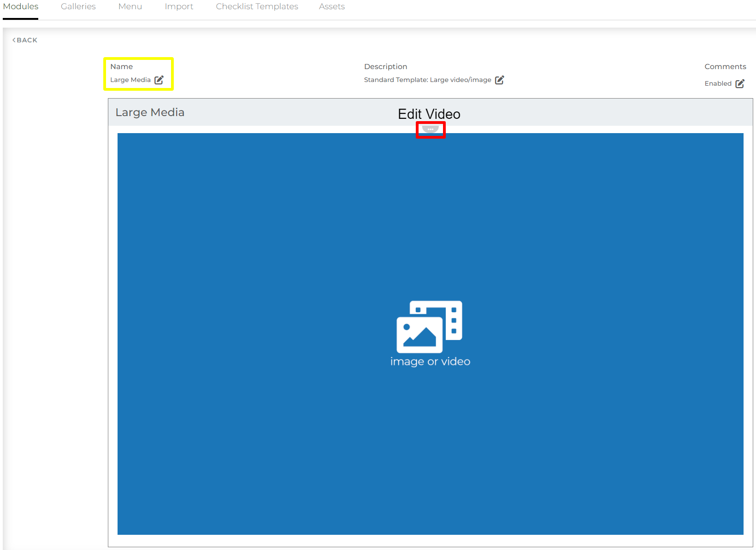
Task: Edit the Standard Template description
Action: click(x=499, y=80)
